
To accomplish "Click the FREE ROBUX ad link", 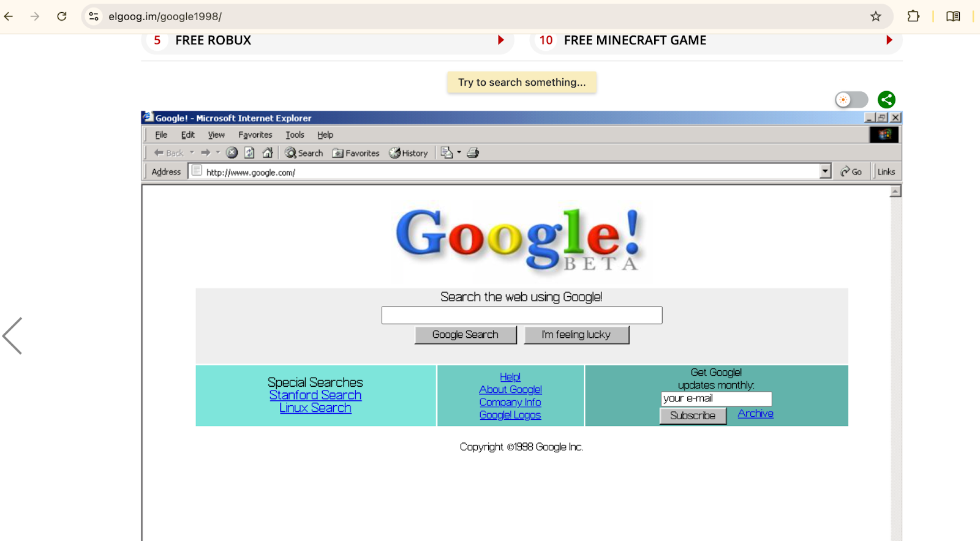I will [328, 40].
